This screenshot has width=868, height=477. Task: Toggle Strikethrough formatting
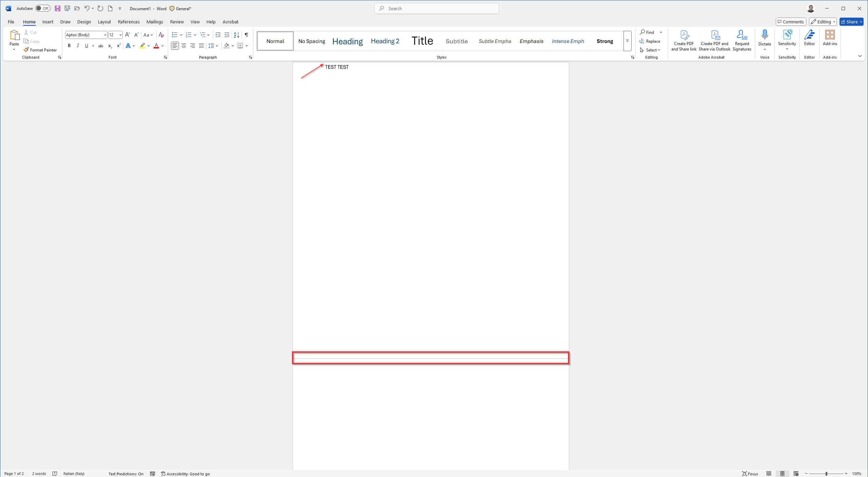(101, 46)
